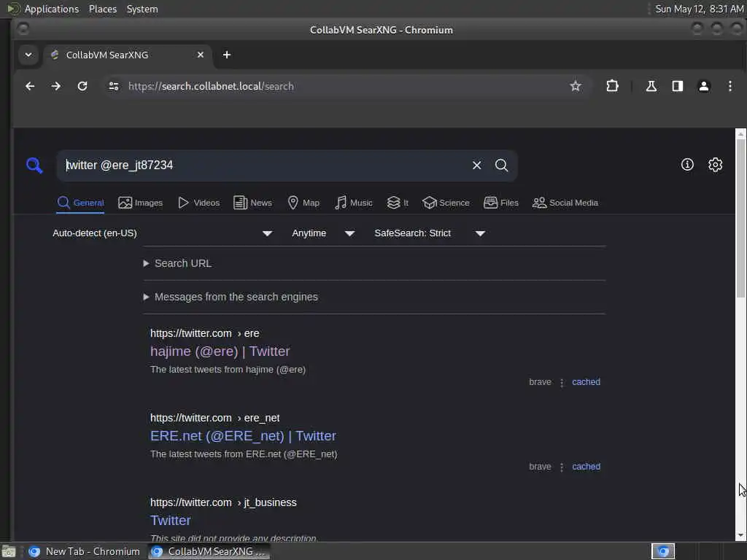Open cached link for hajime result
Image resolution: width=747 pixels, height=560 pixels.
pos(586,382)
